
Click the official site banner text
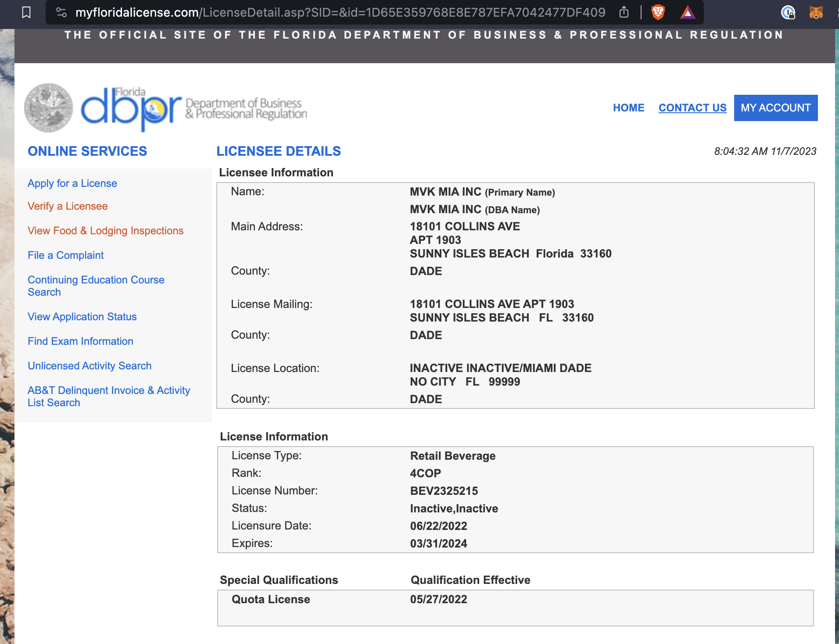pos(424,35)
